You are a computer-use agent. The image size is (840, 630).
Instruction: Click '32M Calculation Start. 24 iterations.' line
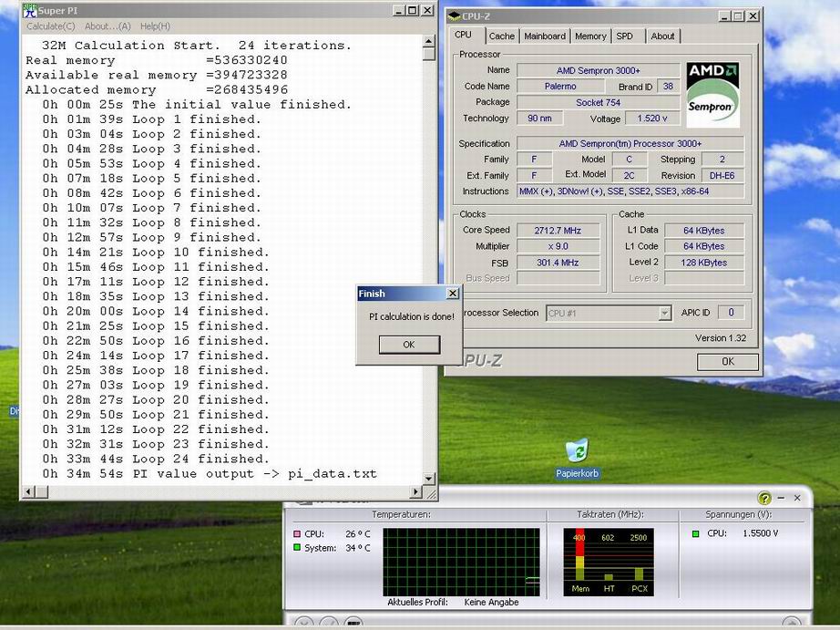[197, 46]
